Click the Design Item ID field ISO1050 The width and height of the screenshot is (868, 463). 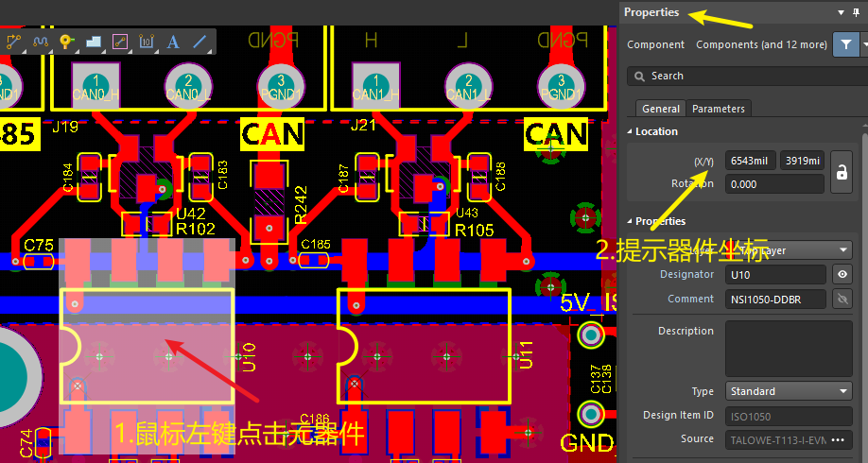[x=789, y=416]
